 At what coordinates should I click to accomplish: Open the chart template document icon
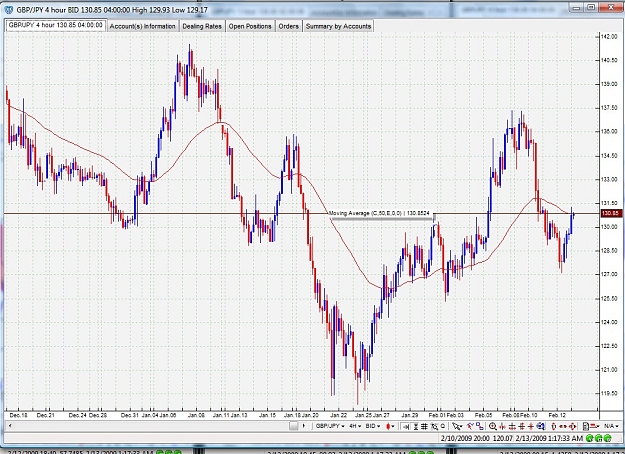click(586, 426)
